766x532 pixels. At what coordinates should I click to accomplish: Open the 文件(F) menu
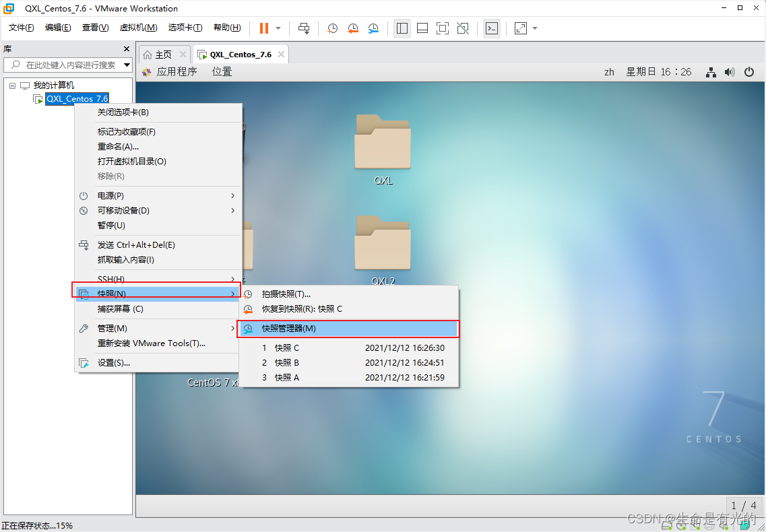[x=21, y=28]
